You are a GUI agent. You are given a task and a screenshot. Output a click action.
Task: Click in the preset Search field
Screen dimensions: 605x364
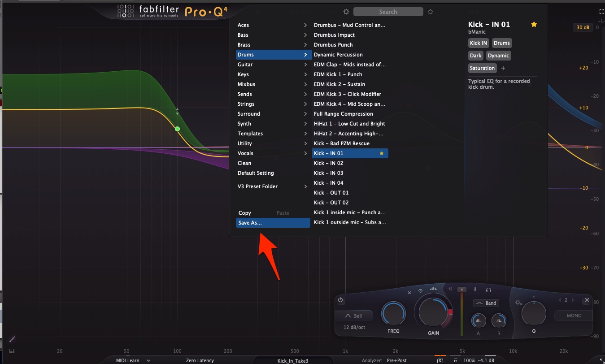[x=388, y=12]
